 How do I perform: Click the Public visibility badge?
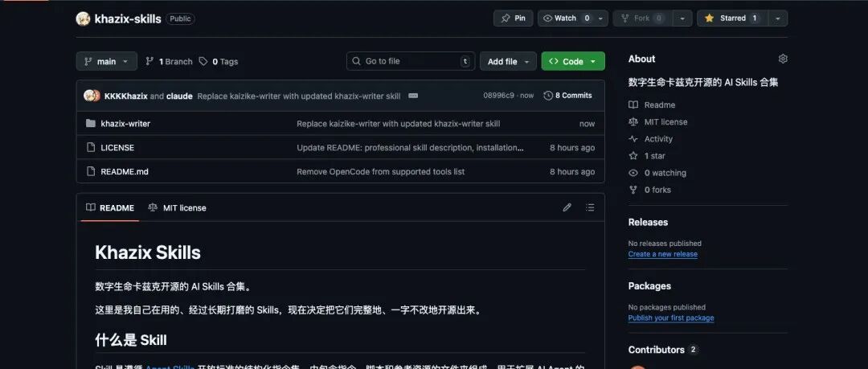(x=180, y=18)
